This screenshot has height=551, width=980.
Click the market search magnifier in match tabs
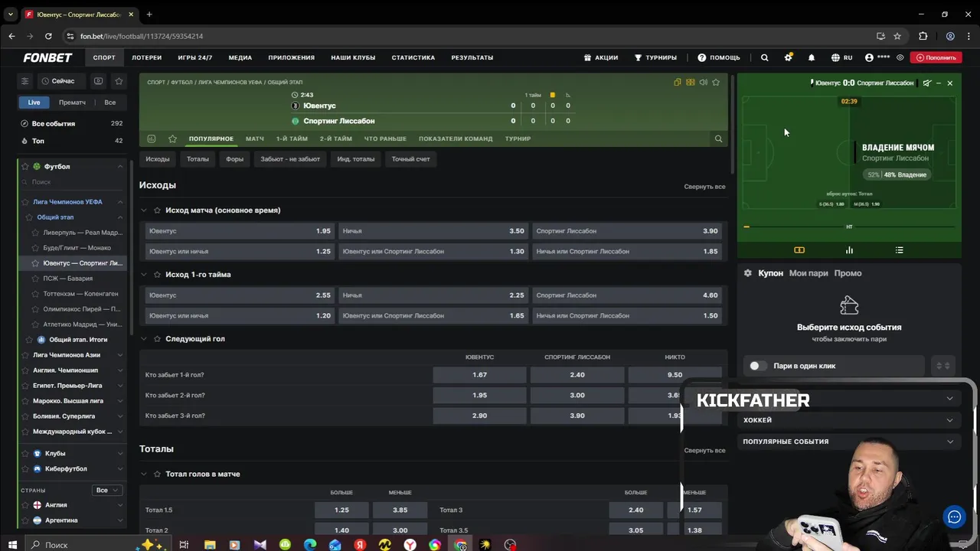[x=718, y=139]
